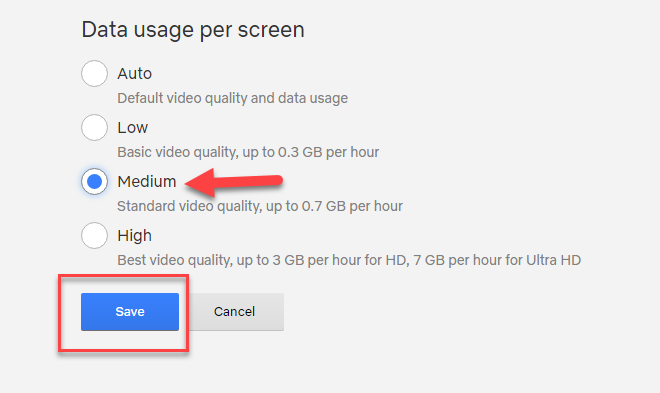The height and width of the screenshot is (393, 660).
Task: Cancel the data usage changes
Action: [x=234, y=312]
